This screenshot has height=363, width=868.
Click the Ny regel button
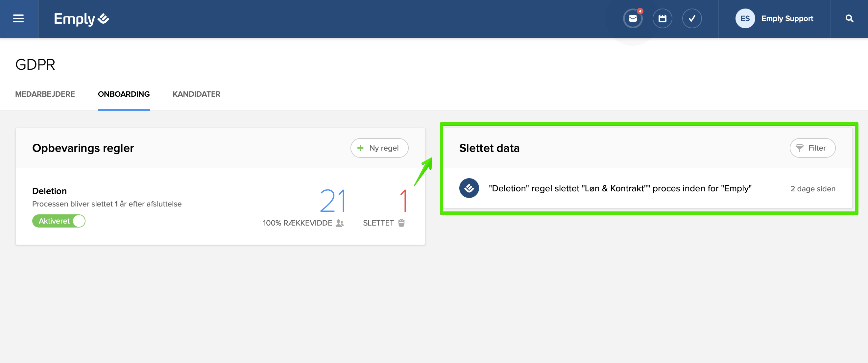tap(379, 148)
